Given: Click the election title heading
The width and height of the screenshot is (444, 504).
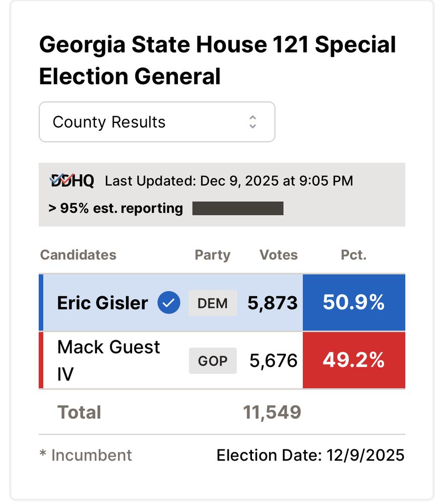Looking at the screenshot, I should [x=217, y=61].
